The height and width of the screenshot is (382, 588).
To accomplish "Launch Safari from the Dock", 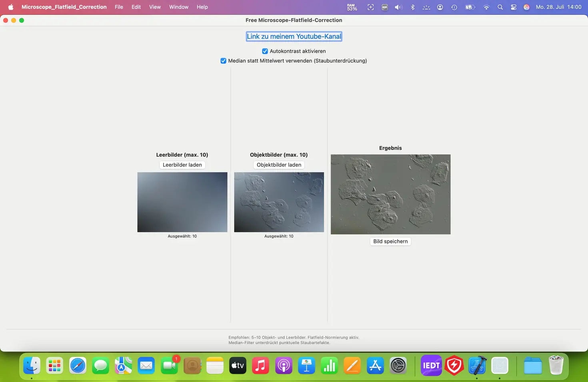I will (x=78, y=365).
